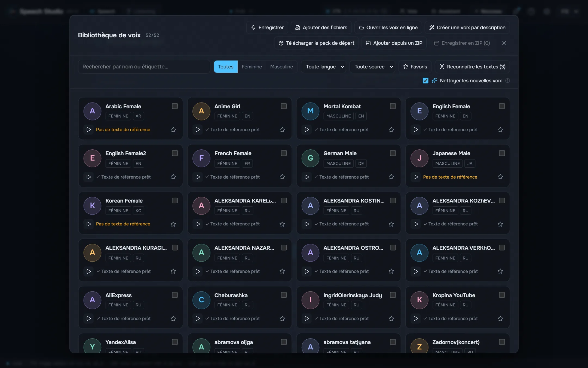The width and height of the screenshot is (588, 368).
Task: Select the Korean Female checkbox
Action: pos(175,201)
